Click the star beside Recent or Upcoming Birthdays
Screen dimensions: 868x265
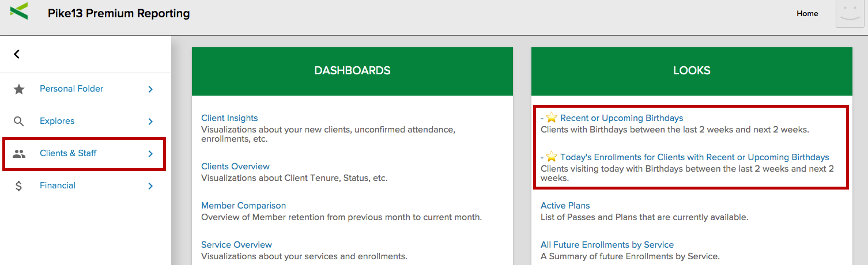pyautogui.click(x=552, y=118)
